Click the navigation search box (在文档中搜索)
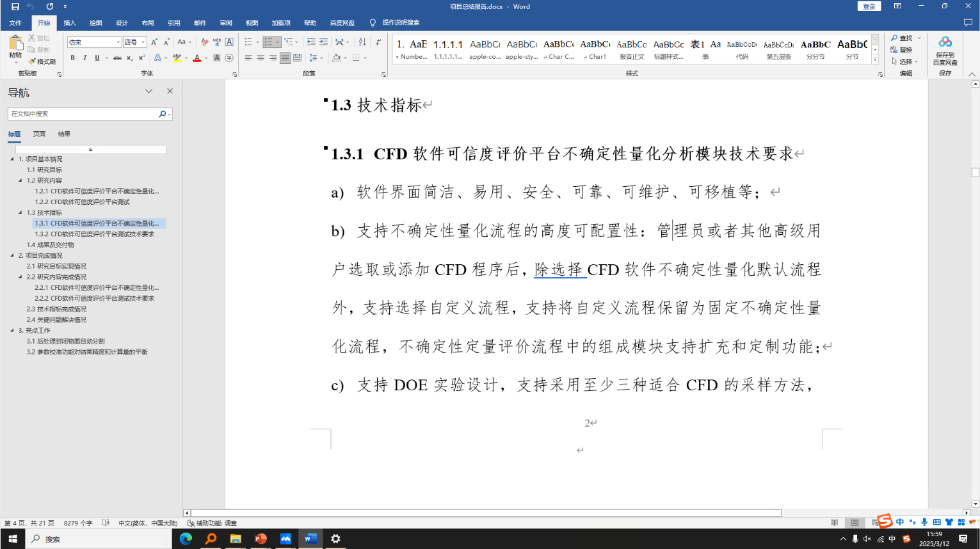The width and height of the screenshot is (980, 549). coord(83,114)
